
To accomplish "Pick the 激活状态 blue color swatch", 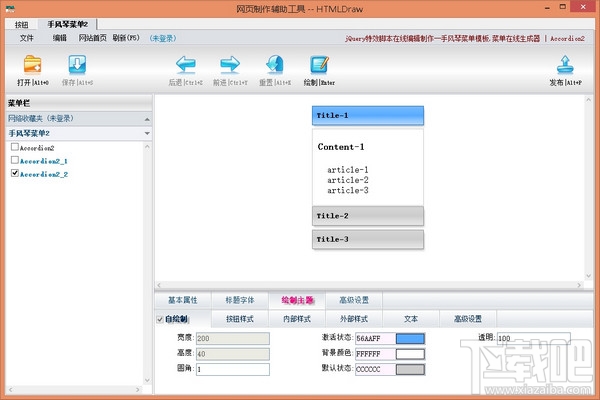I will [410, 338].
